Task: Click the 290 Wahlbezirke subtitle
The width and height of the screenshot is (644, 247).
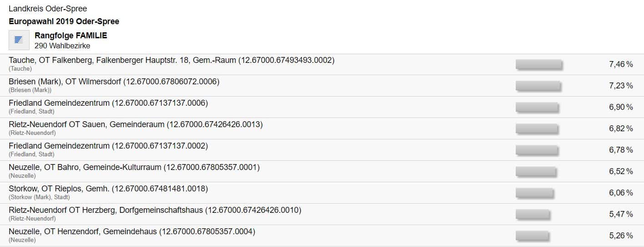Action: pyautogui.click(x=62, y=46)
